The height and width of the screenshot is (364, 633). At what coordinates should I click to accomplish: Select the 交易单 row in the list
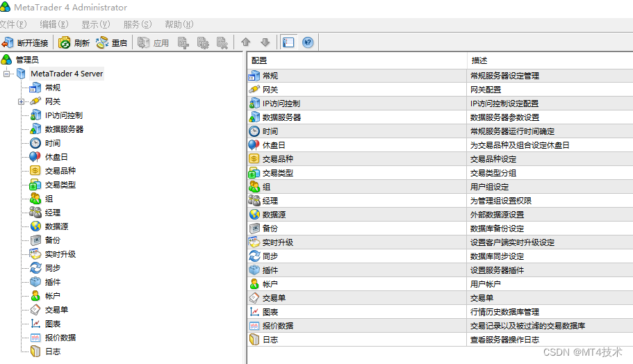tap(440, 298)
